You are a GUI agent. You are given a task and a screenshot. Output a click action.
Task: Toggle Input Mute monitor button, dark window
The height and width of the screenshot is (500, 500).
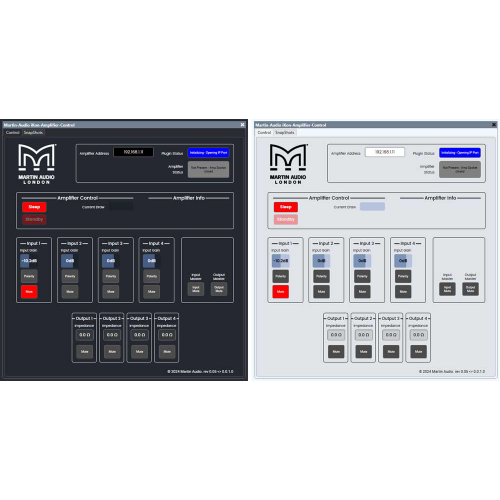point(196,289)
